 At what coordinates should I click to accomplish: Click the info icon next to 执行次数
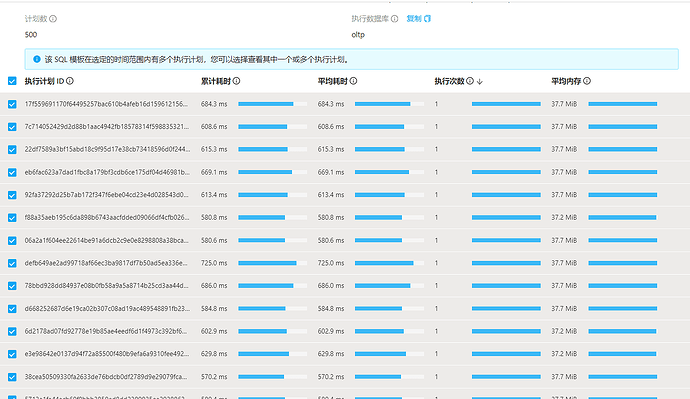[x=470, y=81]
